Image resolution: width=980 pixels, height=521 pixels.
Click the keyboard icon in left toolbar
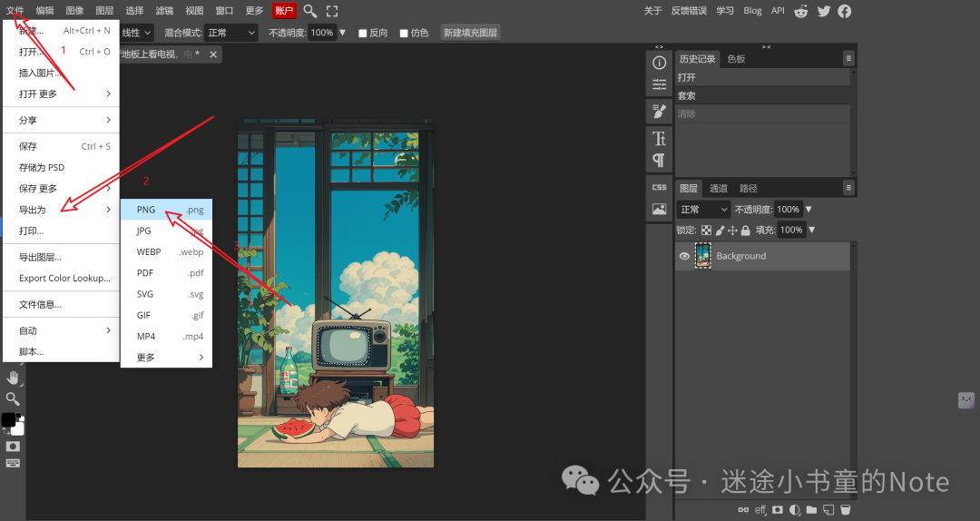pos(13,464)
